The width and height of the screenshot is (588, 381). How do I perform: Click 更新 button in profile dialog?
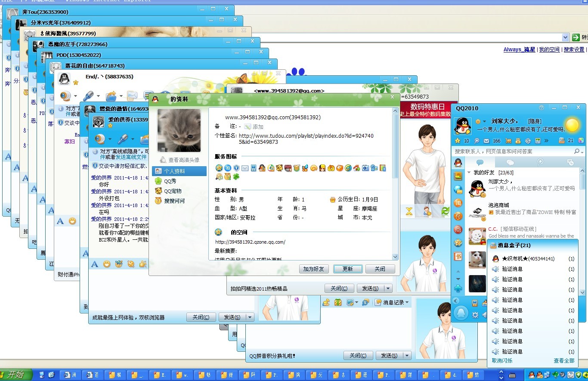(x=347, y=269)
